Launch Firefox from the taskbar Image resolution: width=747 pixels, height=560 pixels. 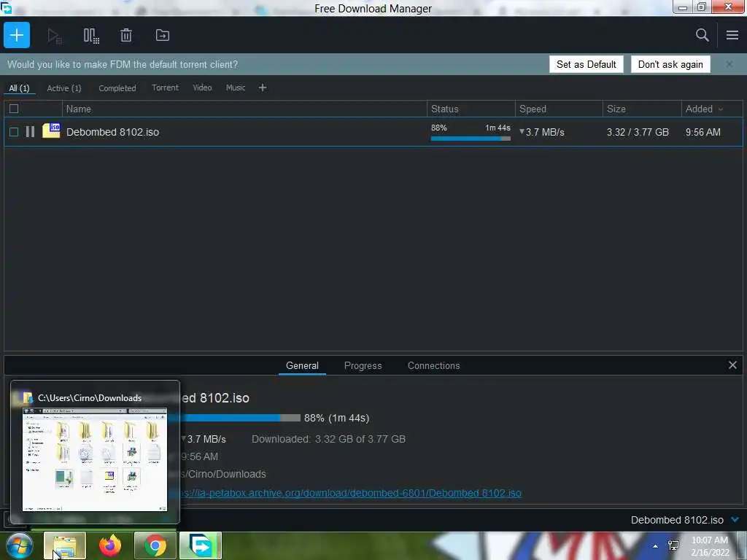pos(109,545)
